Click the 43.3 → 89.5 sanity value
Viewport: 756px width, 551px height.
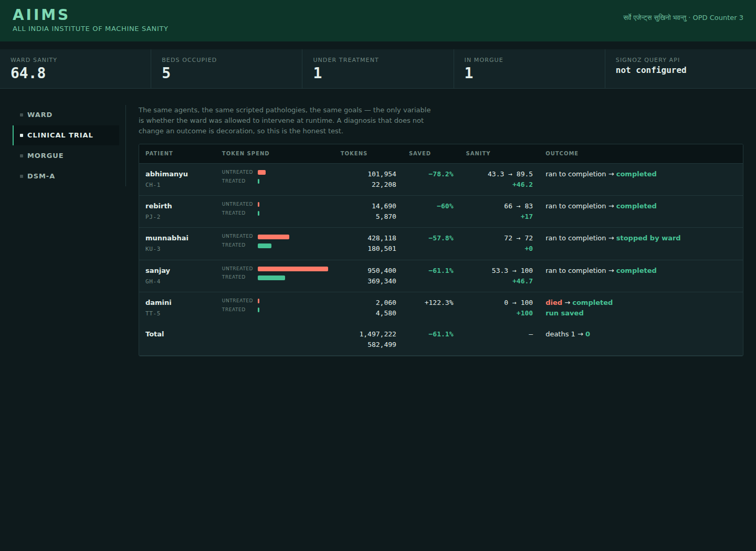pyautogui.click(x=510, y=174)
